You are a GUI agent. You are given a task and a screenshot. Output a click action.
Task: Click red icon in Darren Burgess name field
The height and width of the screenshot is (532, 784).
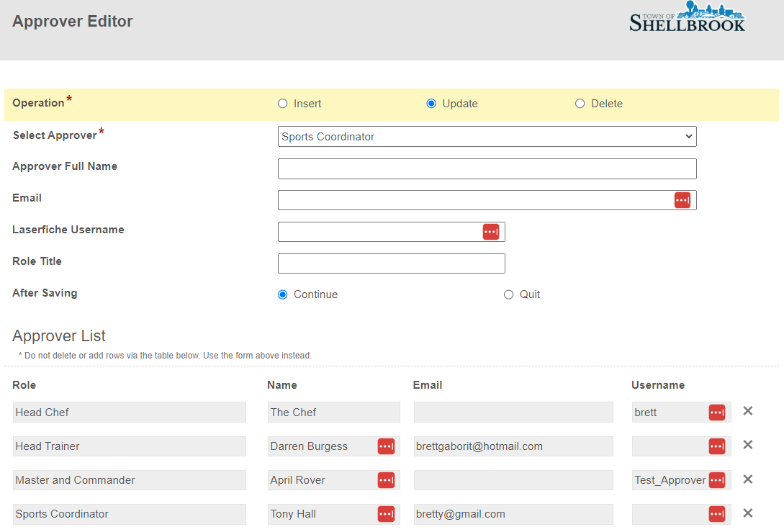[x=386, y=446]
